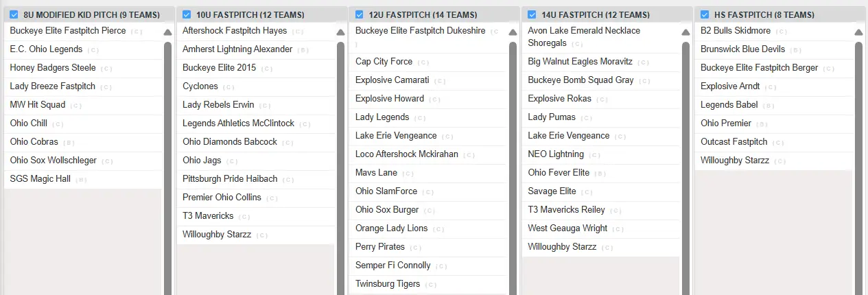Select Loco Aftershock Mckirahan team
868x295 pixels.
406,154
